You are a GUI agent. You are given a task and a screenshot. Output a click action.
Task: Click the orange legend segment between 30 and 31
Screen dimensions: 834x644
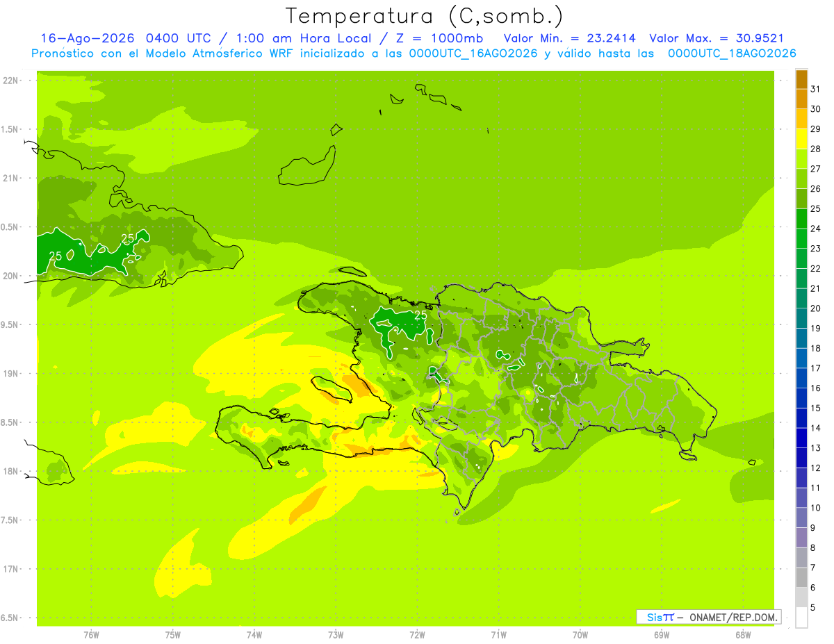click(801, 99)
